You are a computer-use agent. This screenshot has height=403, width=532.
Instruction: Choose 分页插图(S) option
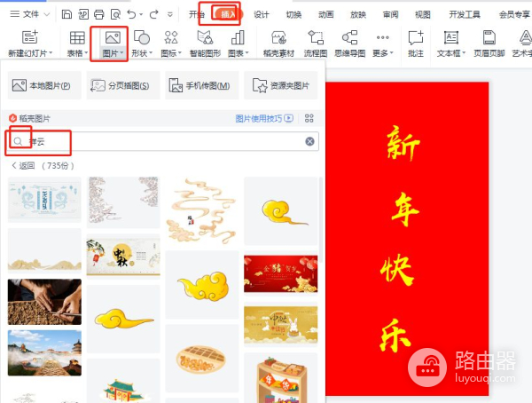[123, 85]
